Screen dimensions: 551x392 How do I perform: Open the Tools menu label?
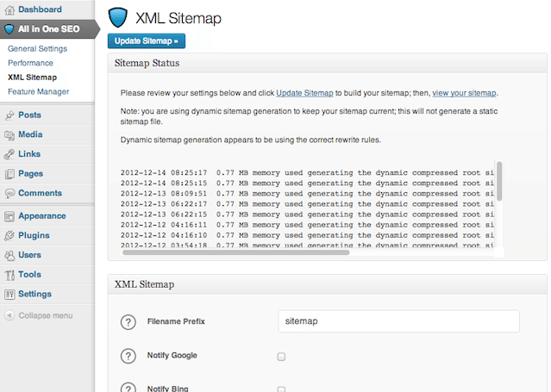tap(29, 274)
